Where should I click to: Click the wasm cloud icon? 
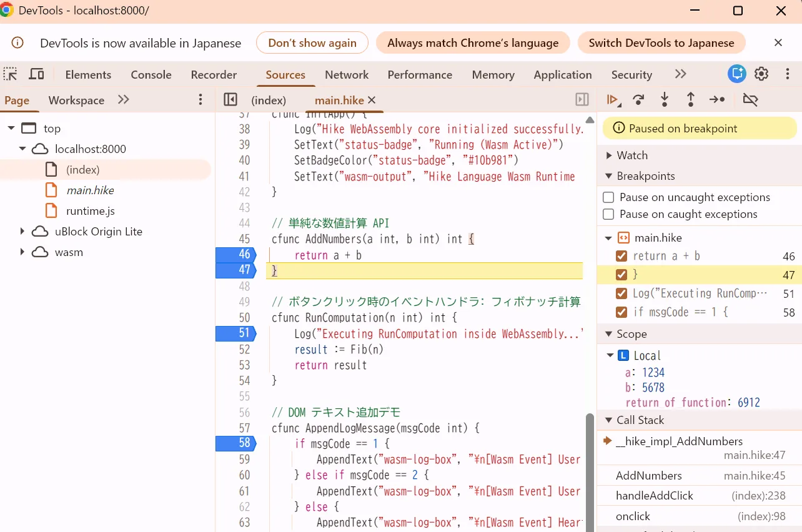click(x=40, y=252)
